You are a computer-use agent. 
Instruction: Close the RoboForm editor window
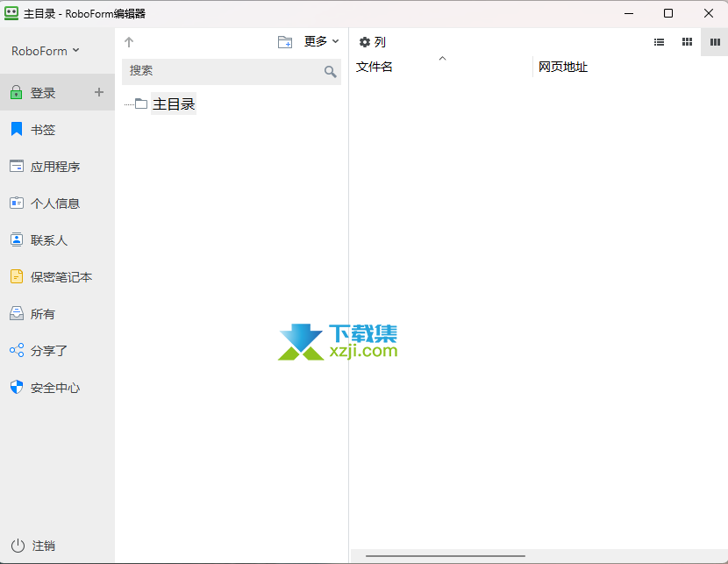click(709, 13)
